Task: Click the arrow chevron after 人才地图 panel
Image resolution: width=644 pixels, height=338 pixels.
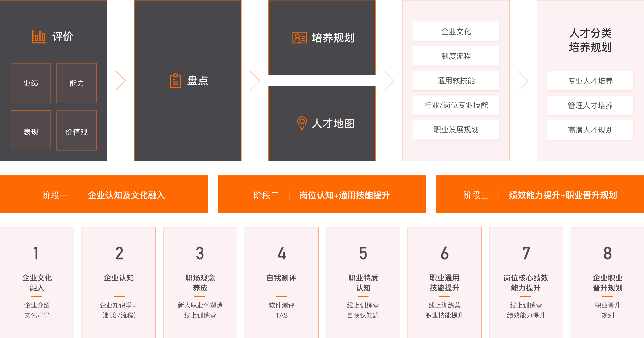Action: coord(389,80)
